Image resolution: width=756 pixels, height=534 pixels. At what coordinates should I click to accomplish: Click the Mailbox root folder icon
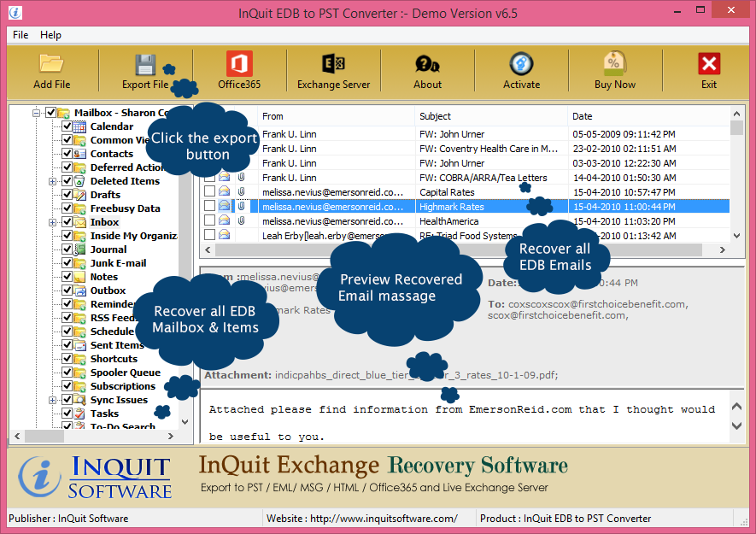(x=63, y=113)
